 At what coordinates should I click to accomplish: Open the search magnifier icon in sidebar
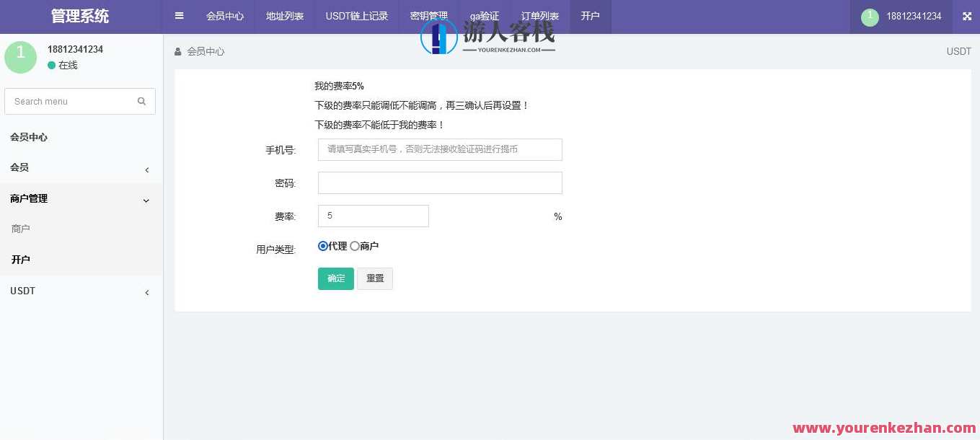[x=141, y=101]
